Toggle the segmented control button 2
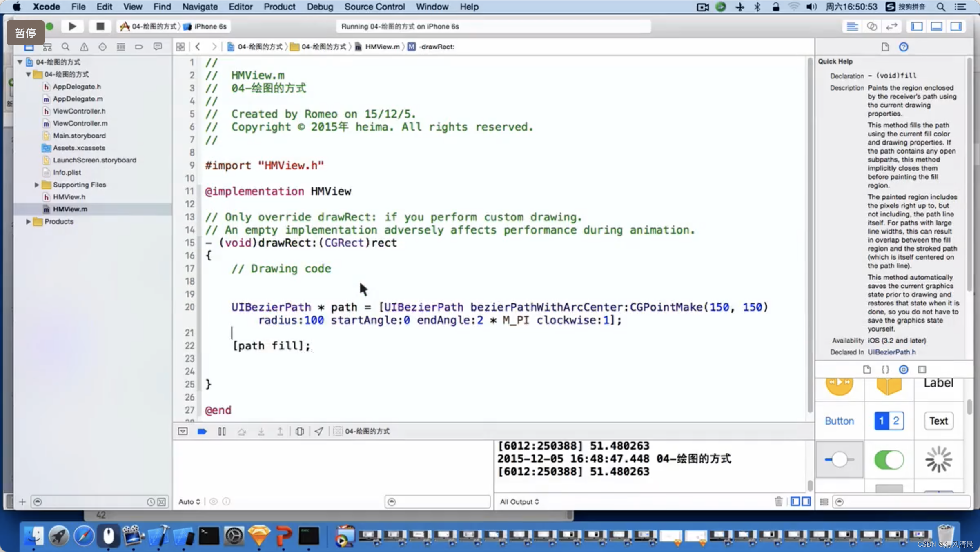Screen dimensions: 980x552 [896, 421]
